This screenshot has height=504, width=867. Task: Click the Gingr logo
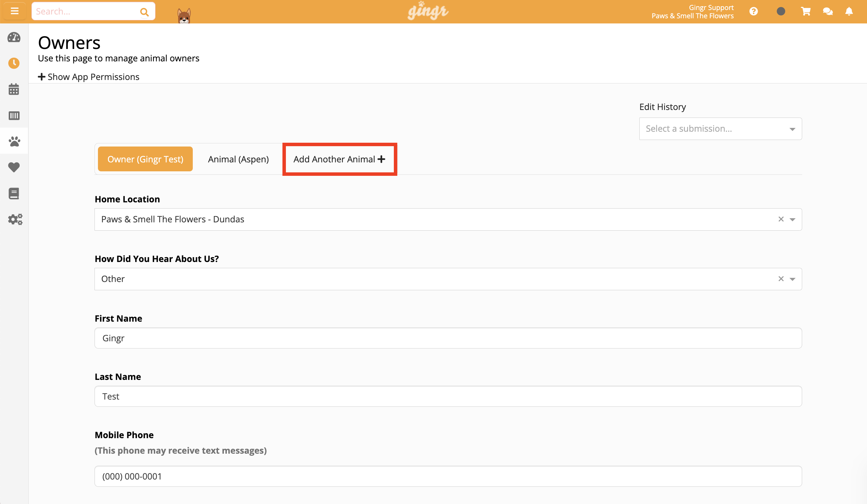(428, 11)
